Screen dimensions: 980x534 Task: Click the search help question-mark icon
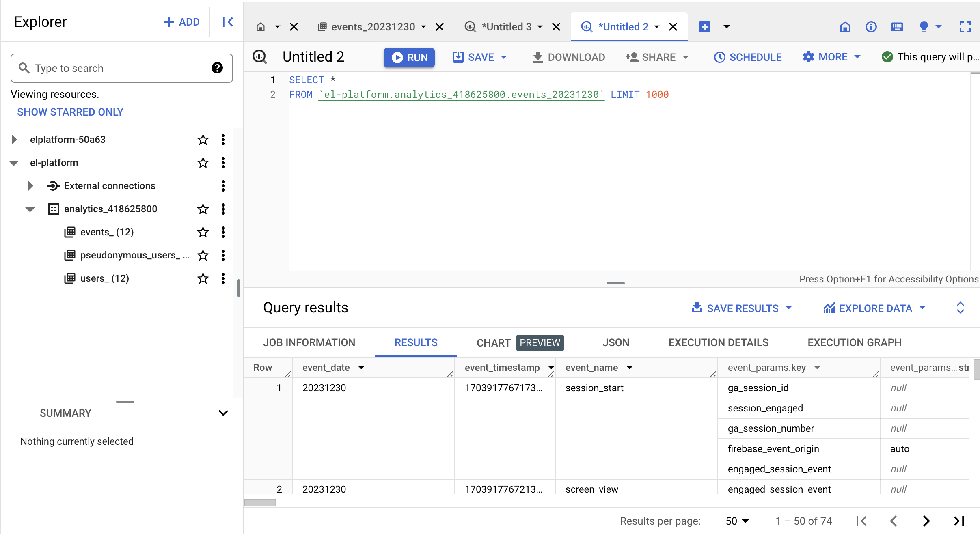[x=217, y=68]
